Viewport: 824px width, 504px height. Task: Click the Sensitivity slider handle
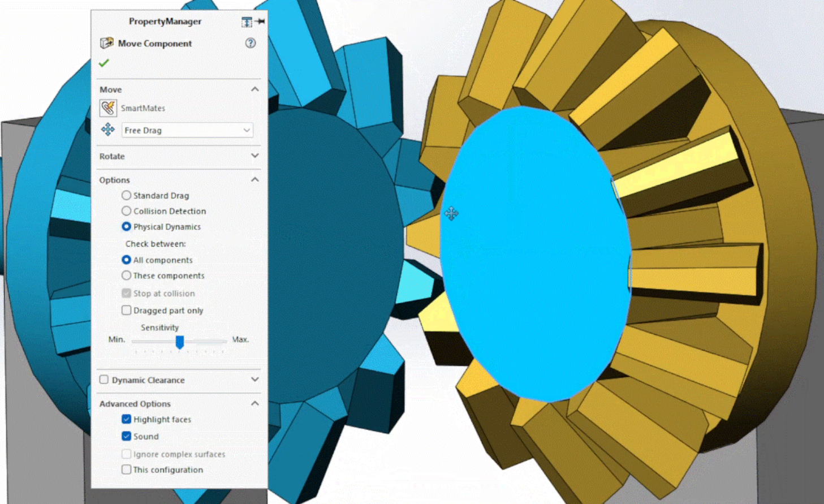(x=179, y=342)
